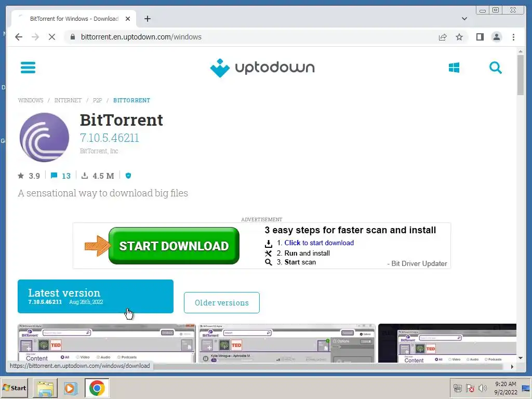Screen dimensions: 532x399
Task: Toggle the Chrome side panel
Action: click(480, 37)
